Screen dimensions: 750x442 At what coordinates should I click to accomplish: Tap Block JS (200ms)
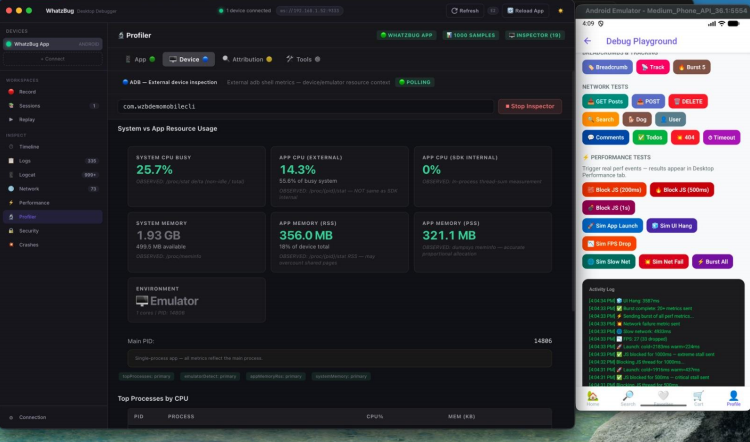pyautogui.click(x=614, y=190)
